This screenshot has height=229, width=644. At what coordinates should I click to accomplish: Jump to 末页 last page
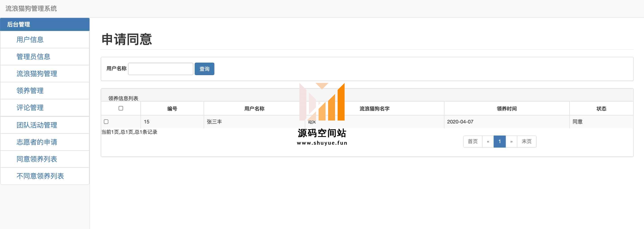pos(526,142)
